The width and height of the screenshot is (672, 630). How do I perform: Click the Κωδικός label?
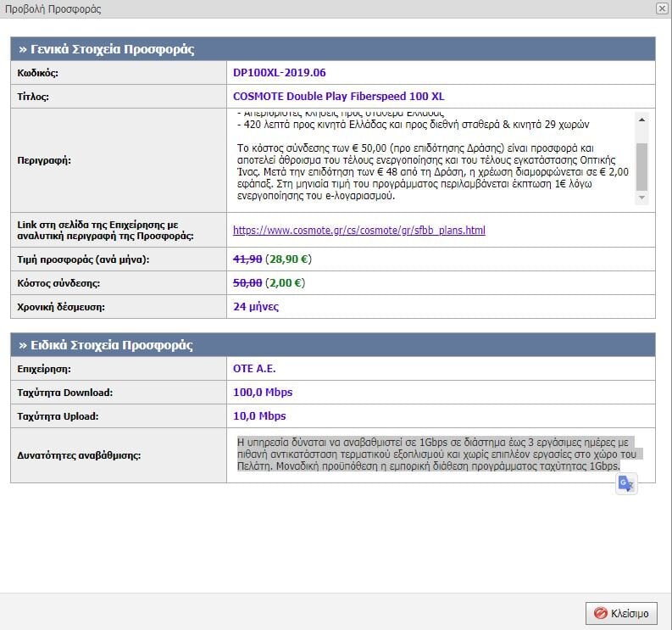click(x=38, y=73)
